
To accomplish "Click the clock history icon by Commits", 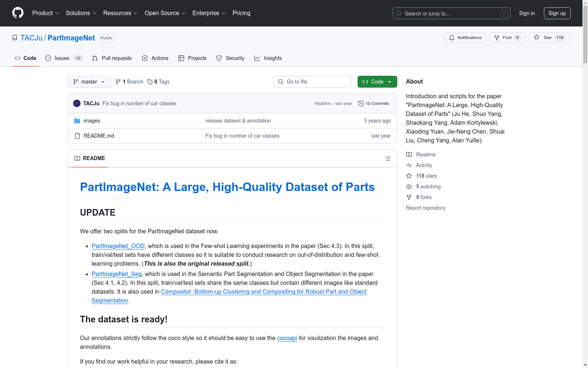I will [x=361, y=103].
